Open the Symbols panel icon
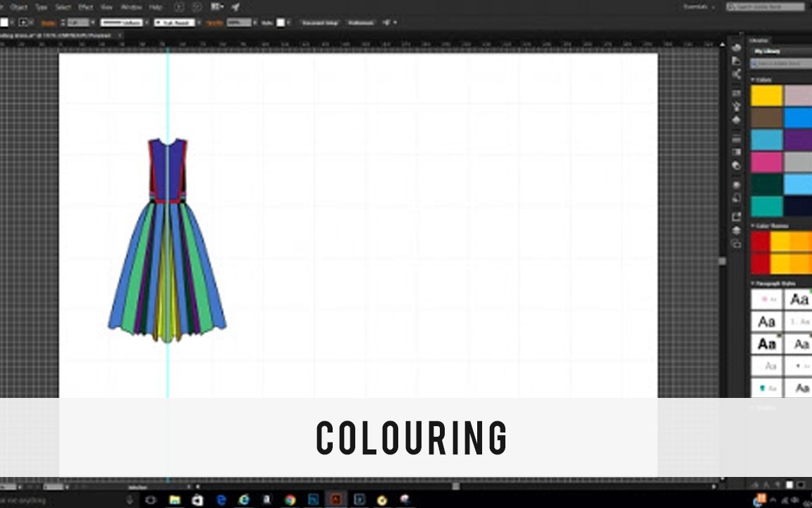 736,120
